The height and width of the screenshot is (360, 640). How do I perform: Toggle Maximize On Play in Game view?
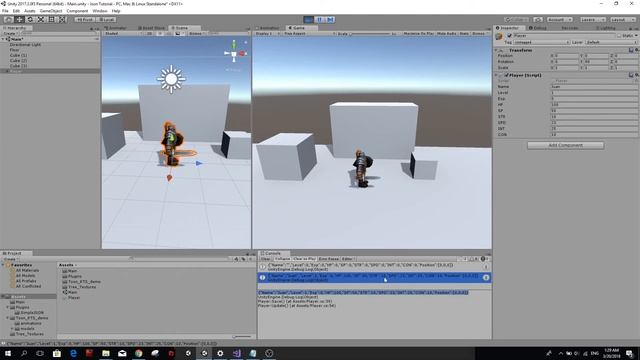418,33
